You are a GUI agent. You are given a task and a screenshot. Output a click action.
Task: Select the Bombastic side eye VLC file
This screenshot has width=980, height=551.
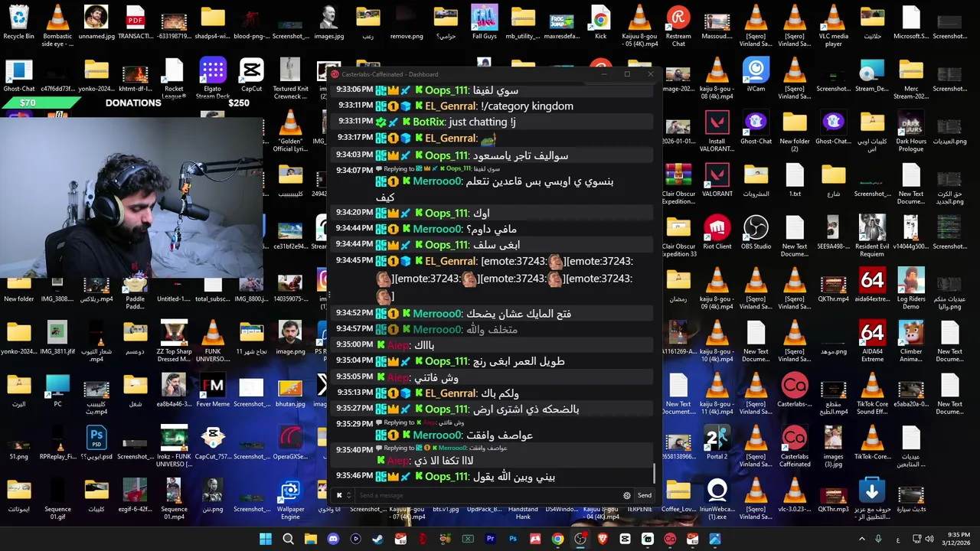click(x=57, y=26)
